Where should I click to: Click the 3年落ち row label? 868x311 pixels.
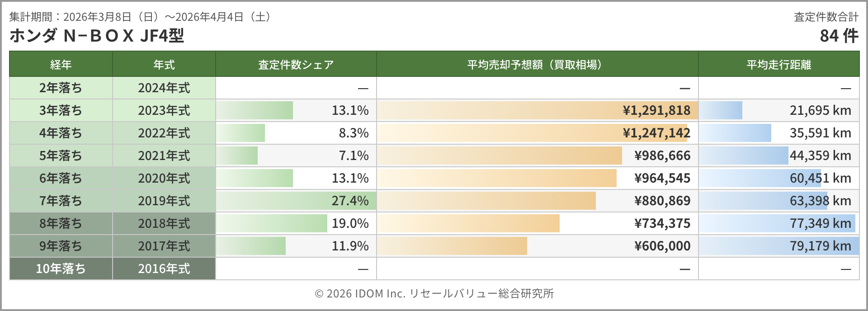[x=61, y=110]
